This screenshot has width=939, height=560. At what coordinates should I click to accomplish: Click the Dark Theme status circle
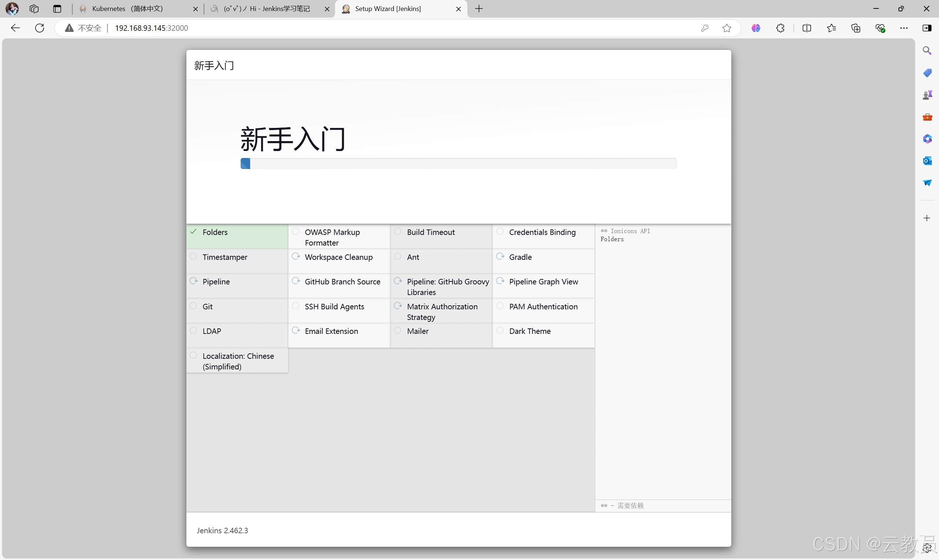click(x=500, y=331)
